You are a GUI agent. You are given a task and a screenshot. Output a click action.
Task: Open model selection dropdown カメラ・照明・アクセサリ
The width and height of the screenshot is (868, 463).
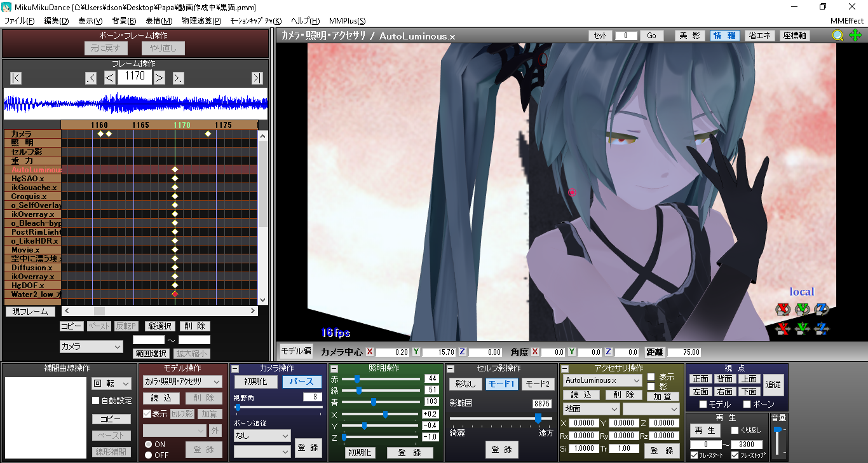(x=182, y=382)
